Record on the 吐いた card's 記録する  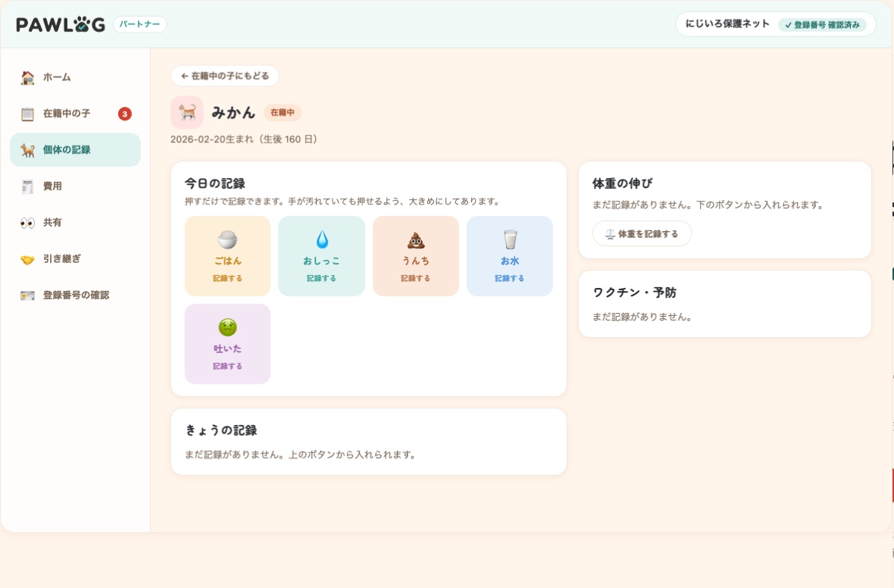(227, 366)
